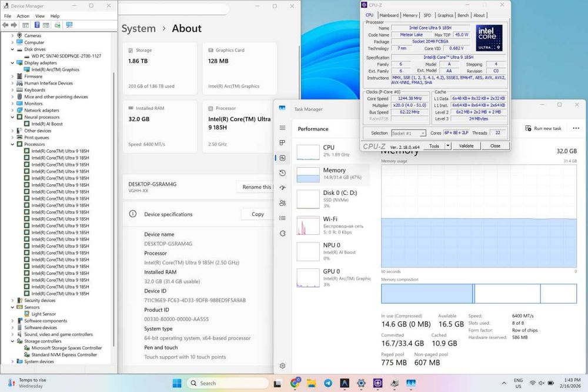Open the CPU-Z Tools dropdown arrow
Viewport: 588px width, 392px height.
coord(447,146)
